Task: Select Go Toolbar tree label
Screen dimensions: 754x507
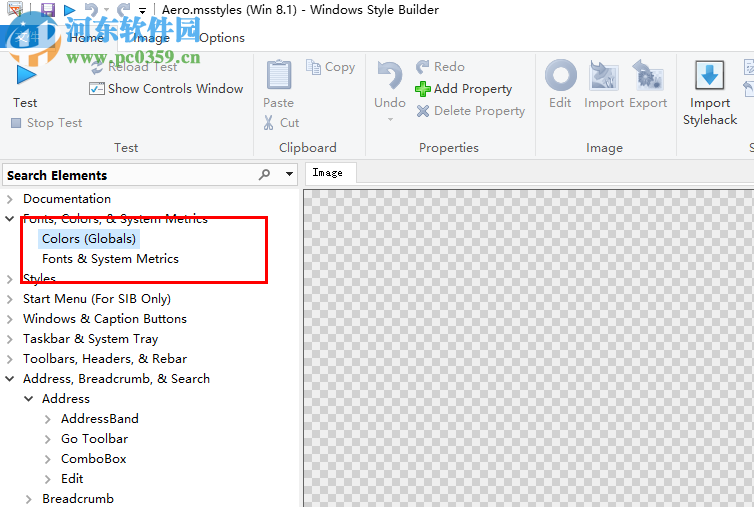Action: coord(94,439)
